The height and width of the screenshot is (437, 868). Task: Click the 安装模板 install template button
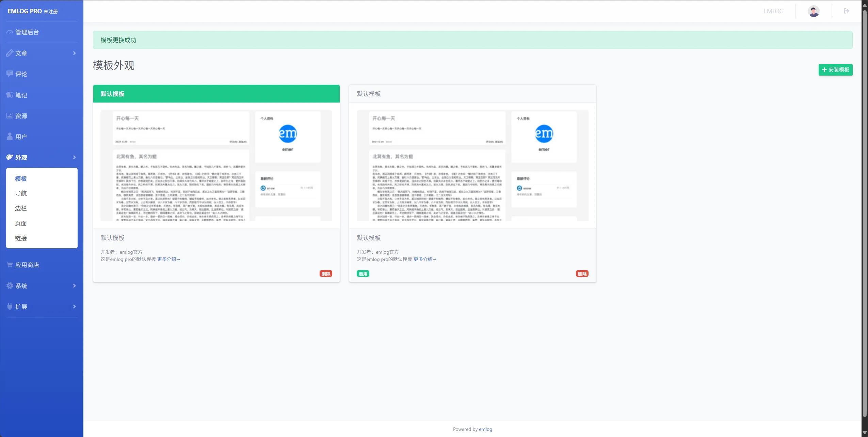(x=835, y=70)
